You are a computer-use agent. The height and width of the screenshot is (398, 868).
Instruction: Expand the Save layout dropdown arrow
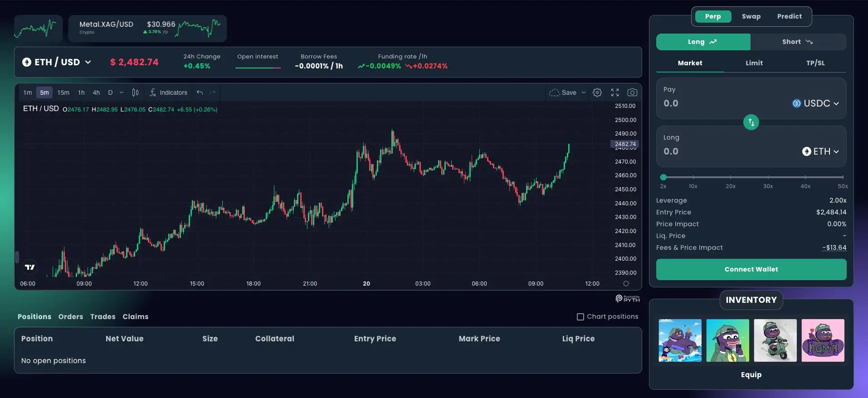(584, 92)
